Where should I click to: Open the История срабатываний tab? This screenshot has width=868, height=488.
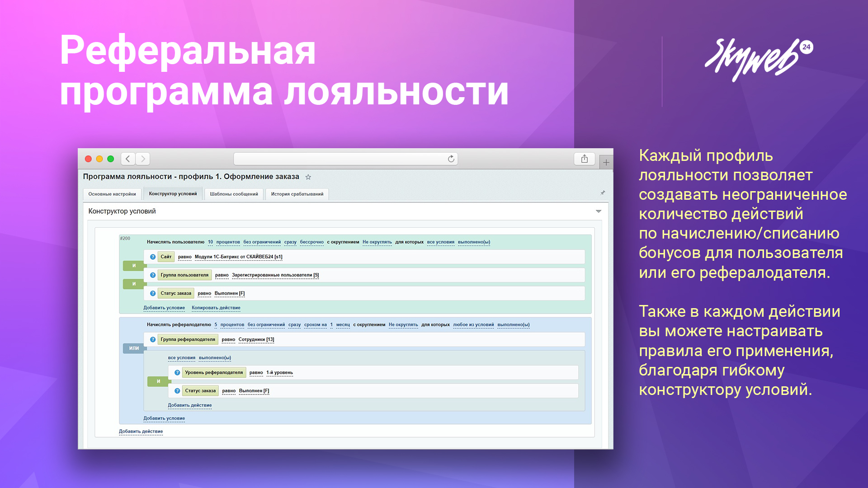click(297, 194)
